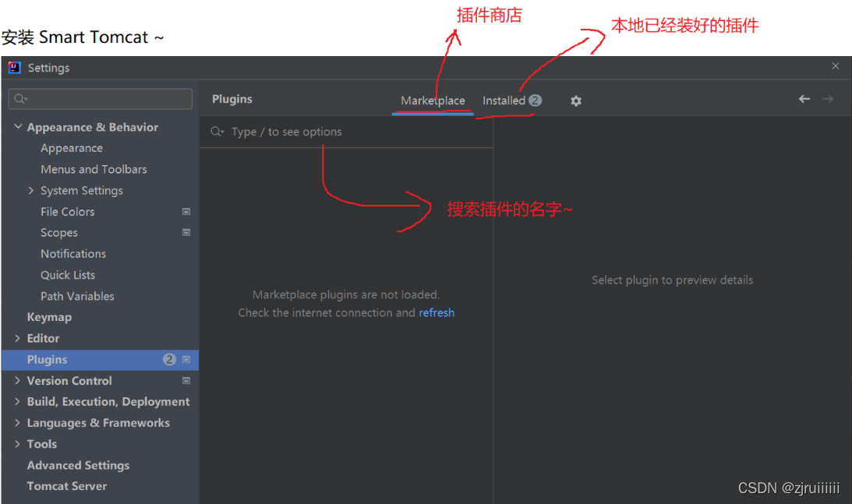Click 'Marketplace plugins are not loaded.' message
The width and height of the screenshot is (852, 504).
(346, 294)
